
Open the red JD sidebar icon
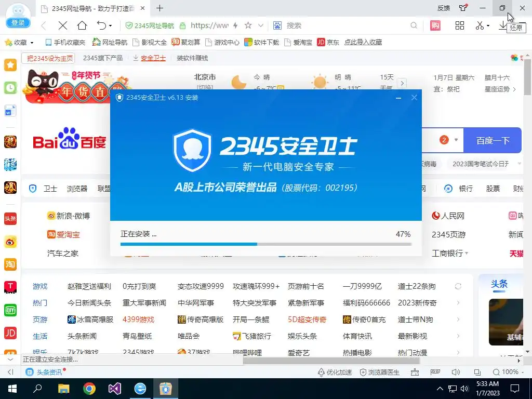pos(10,333)
